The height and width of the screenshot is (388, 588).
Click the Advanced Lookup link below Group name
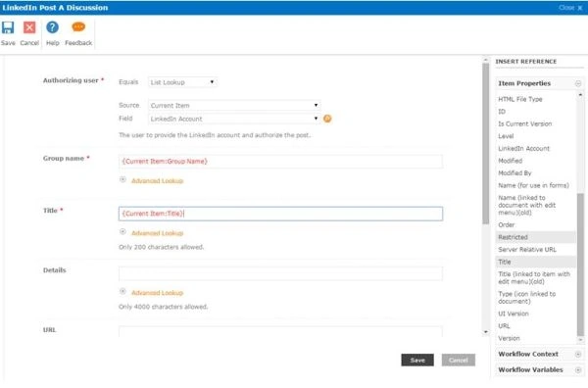tap(158, 180)
